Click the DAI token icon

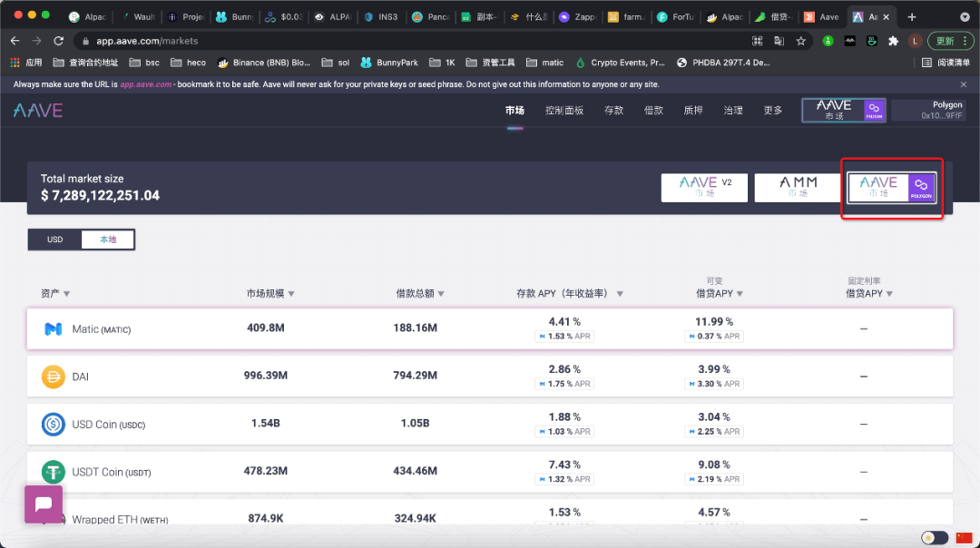(x=54, y=376)
